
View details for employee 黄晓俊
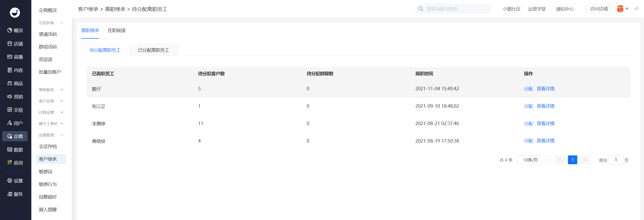pos(545,141)
